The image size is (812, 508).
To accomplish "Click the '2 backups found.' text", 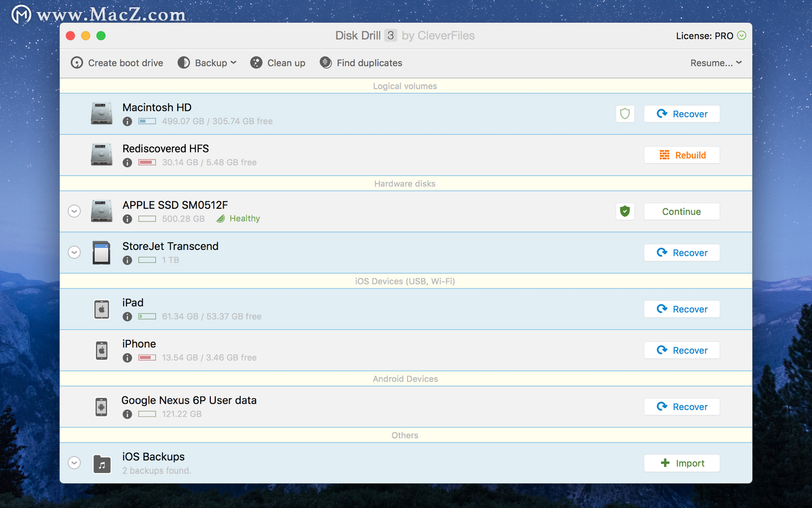I will [x=157, y=470].
